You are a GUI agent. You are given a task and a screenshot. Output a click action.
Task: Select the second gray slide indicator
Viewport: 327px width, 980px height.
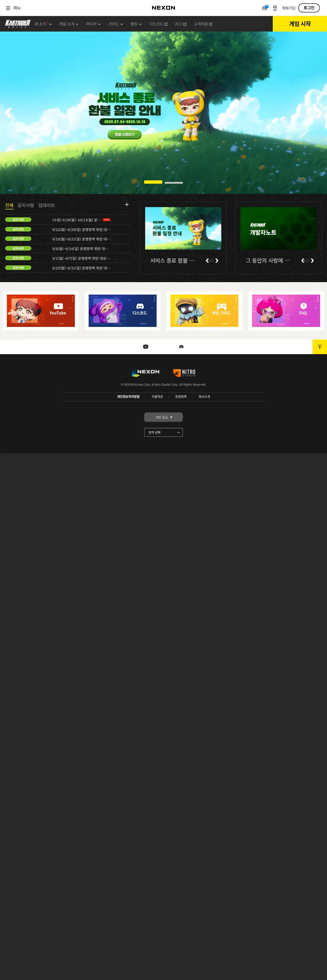(x=174, y=183)
